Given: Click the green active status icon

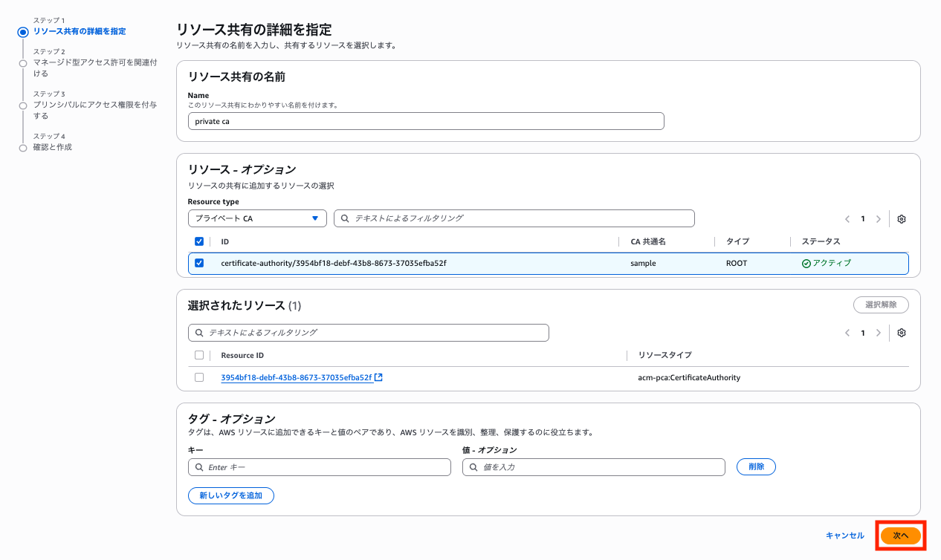Looking at the screenshot, I should [x=806, y=263].
